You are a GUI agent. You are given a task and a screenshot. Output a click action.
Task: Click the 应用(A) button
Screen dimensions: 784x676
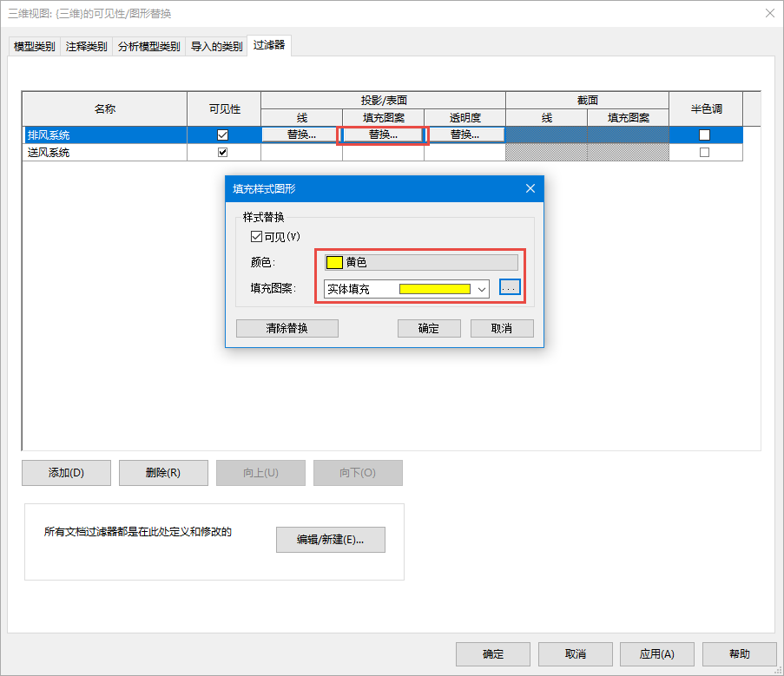[x=657, y=654]
